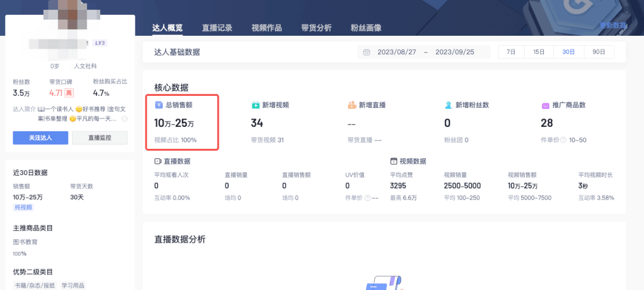Click the 总销售额 yuan icon
The width and height of the screenshot is (644, 290).
tap(159, 105)
